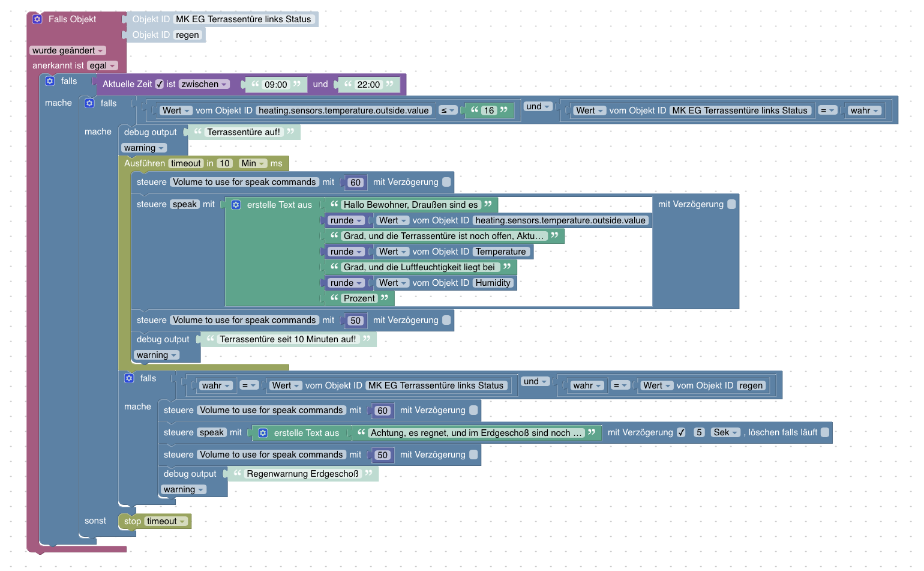The width and height of the screenshot is (924, 571).
Task: Click gear icon on Falls Objekt block
Action: pyautogui.click(x=37, y=19)
